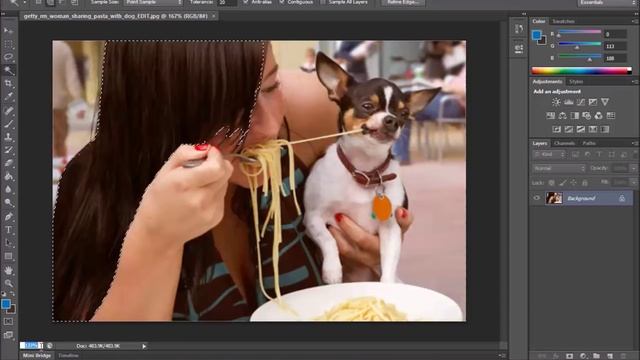Open the Layers panel options menu
The width and height of the screenshot is (640, 360).
(635, 143)
